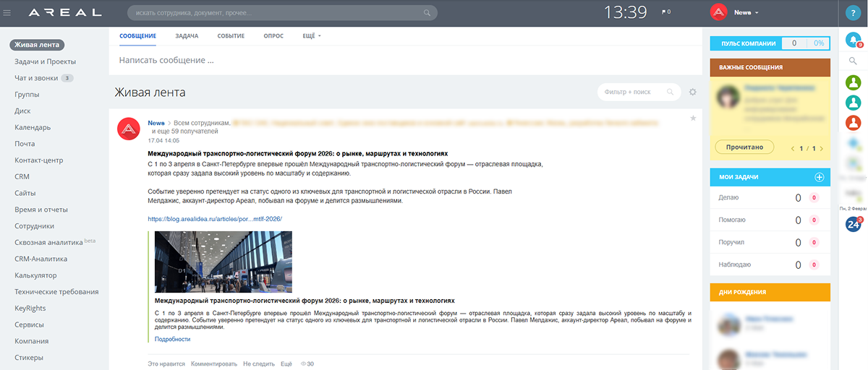The height and width of the screenshot is (370, 868).
Task: Add a new task with plus icon
Action: click(820, 177)
